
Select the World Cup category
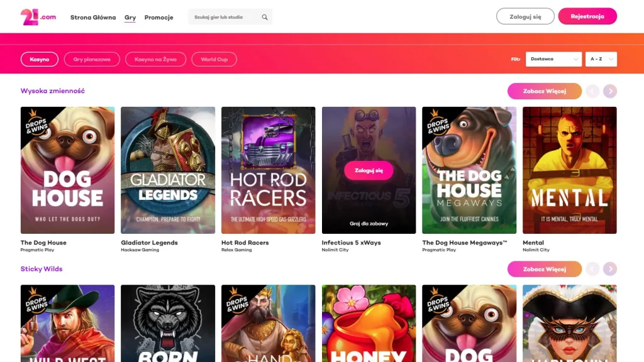pyautogui.click(x=214, y=59)
